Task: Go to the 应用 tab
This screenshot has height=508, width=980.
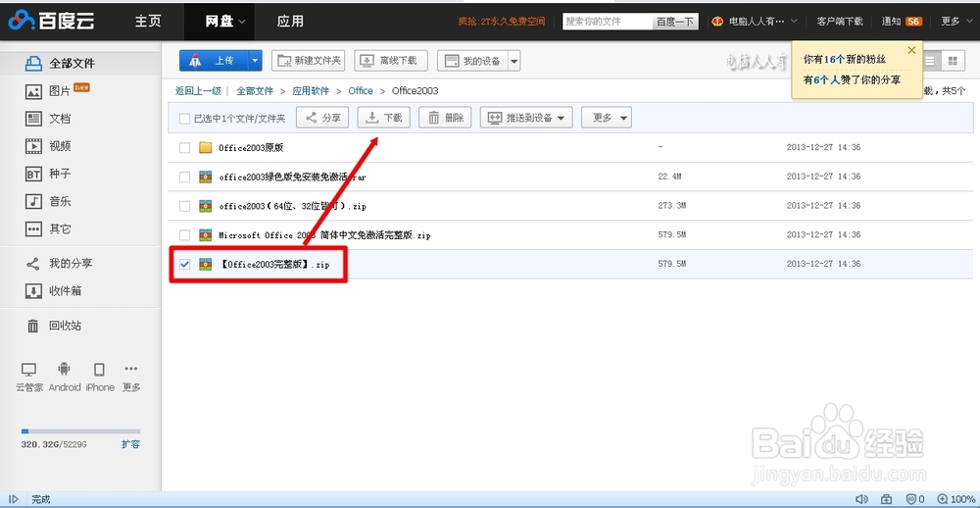Action: point(290,21)
